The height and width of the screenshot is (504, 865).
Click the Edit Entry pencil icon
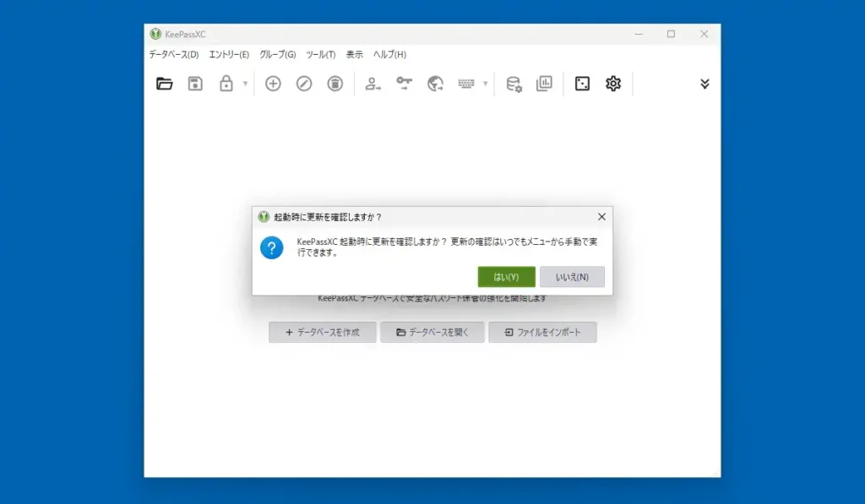point(304,84)
